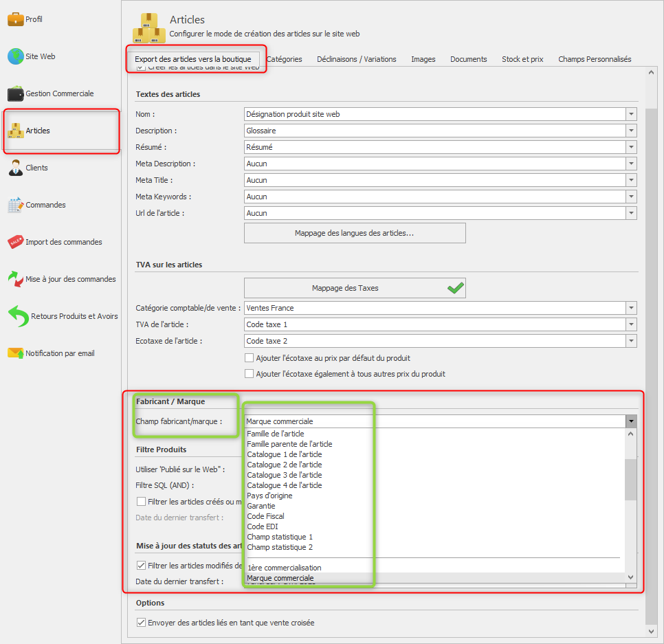Click the main panel vertical scrollbar thumb
This screenshot has height=644, width=664.
click(652, 366)
